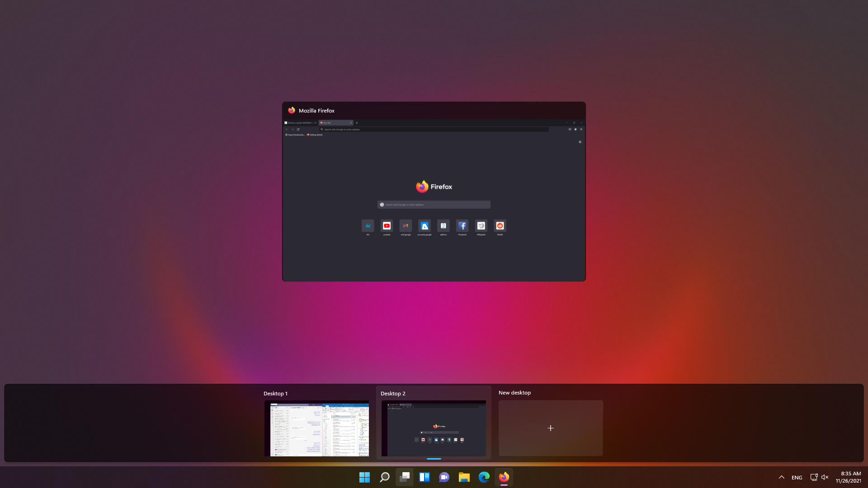Click the reload page icon in Firefox toolbar
The height and width of the screenshot is (488, 868).
tap(298, 129)
